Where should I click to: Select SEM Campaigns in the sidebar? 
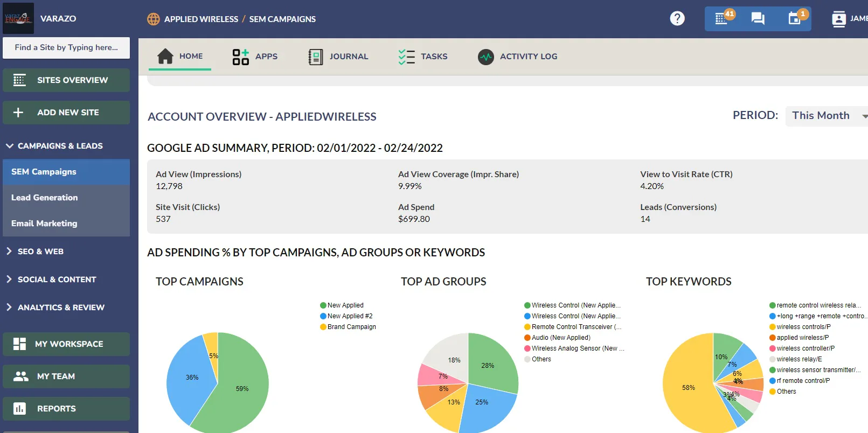tap(66, 172)
